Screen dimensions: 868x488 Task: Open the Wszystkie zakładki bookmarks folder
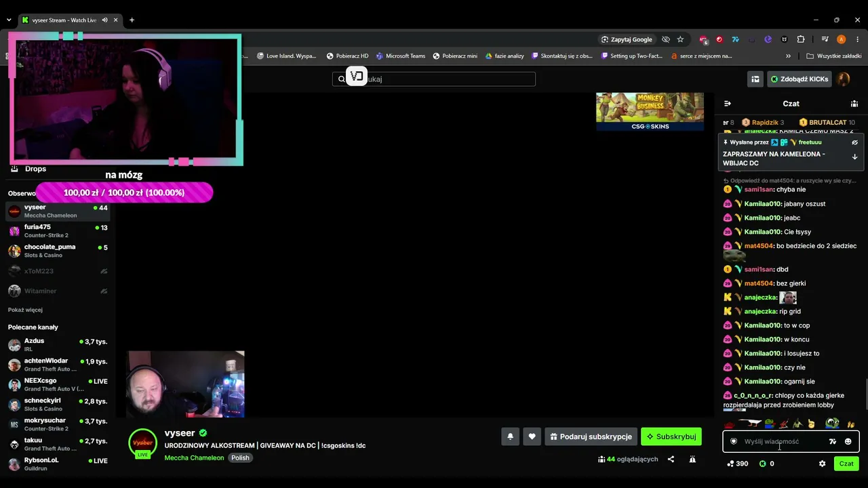point(833,56)
